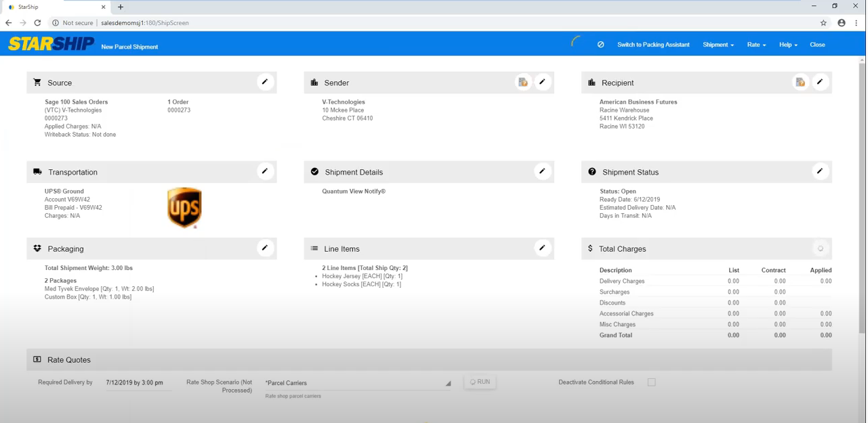Screen dimensions: 868x423
Task: Click the Shipment Status question mark icon
Action: pos(592,172)
